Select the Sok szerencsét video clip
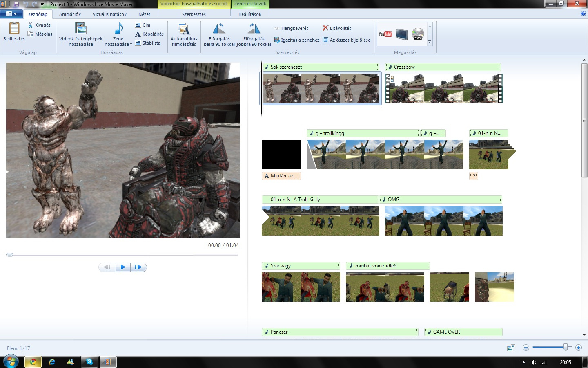Image resolution: width=588 pixels, height=368 pixels. tap(321, 88)
